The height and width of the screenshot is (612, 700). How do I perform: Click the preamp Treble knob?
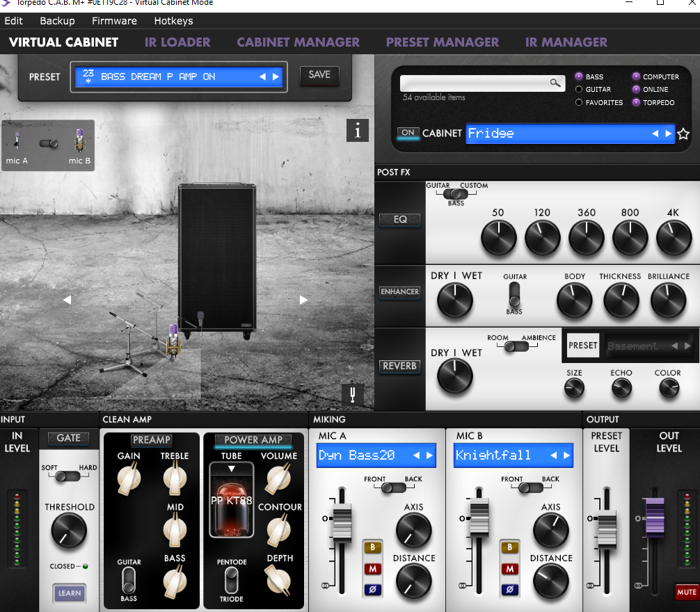coord(175,478)
